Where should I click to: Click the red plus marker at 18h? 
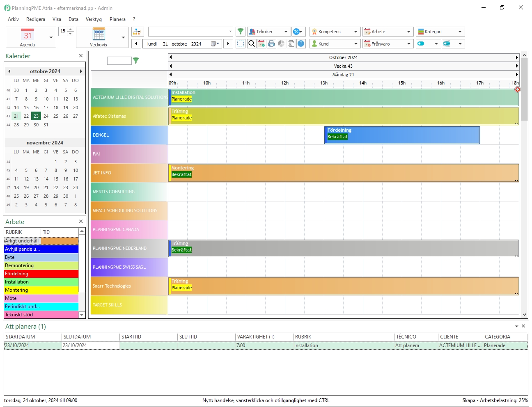click(x=517, y=89)
